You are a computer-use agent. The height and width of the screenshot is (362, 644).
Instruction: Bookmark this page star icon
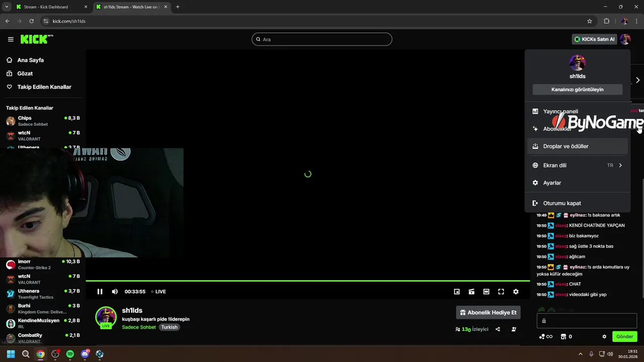coord(590,21)
